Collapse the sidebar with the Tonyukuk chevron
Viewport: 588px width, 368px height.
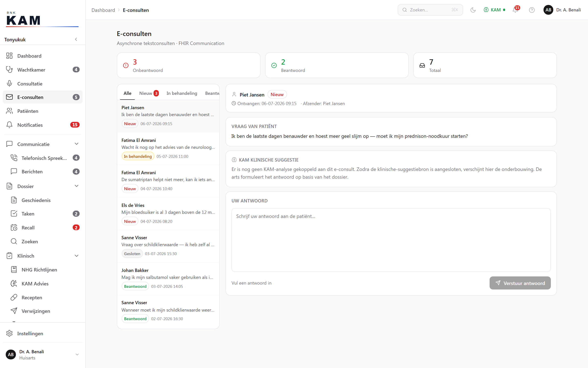point(76,39)
